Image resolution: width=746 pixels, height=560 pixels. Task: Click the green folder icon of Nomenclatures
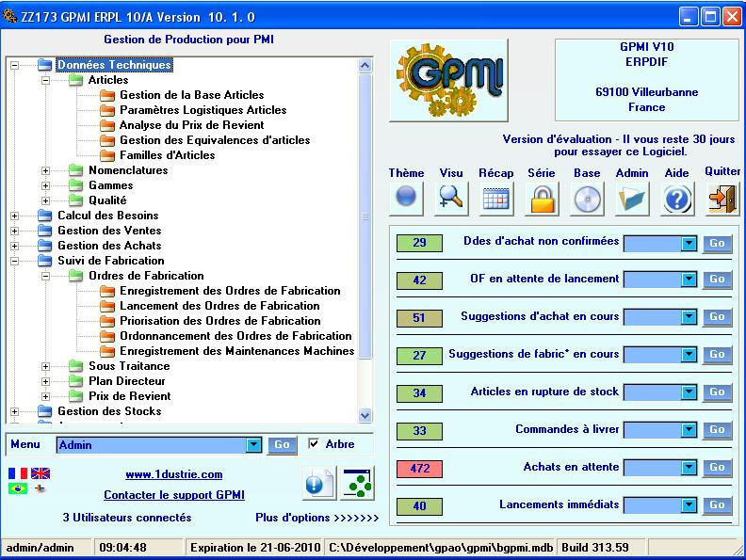pos(75,170)
